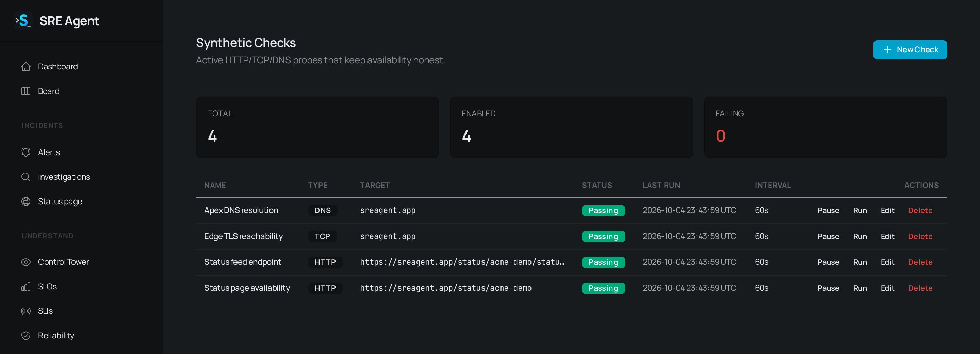Edit the Status feed endpoint check
Viewport: 980px width, 354px height.
point(887,262)
